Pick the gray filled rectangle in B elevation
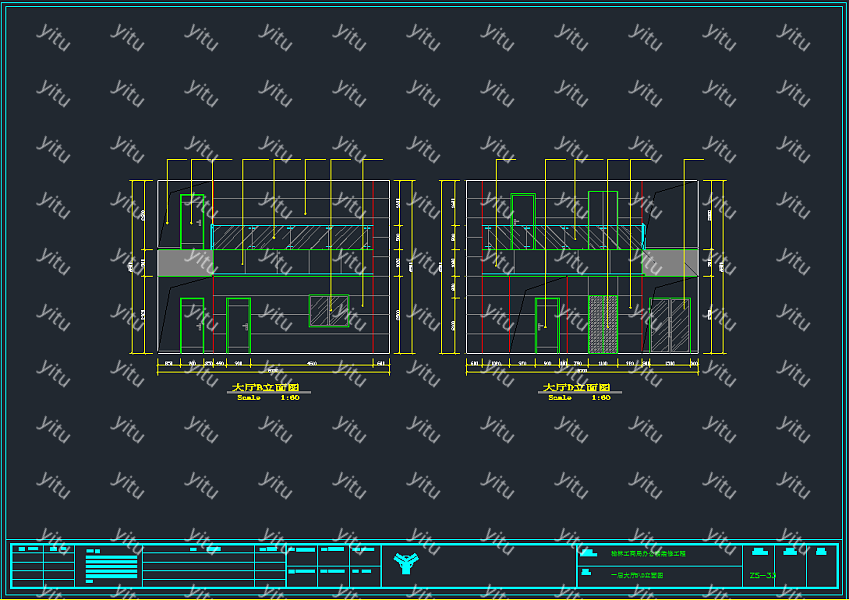Screen dimensions: 849x600 (x=185, y=262)
